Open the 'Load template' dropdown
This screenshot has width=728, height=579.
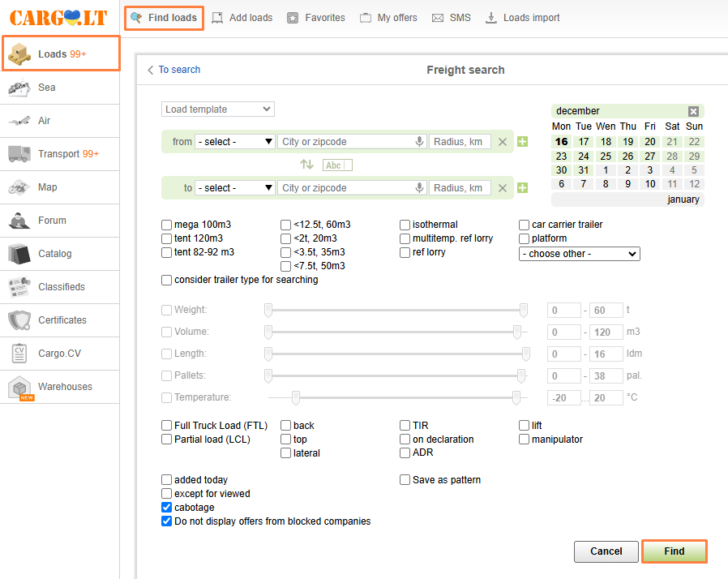pyautogui.click(x=218, y=109)
